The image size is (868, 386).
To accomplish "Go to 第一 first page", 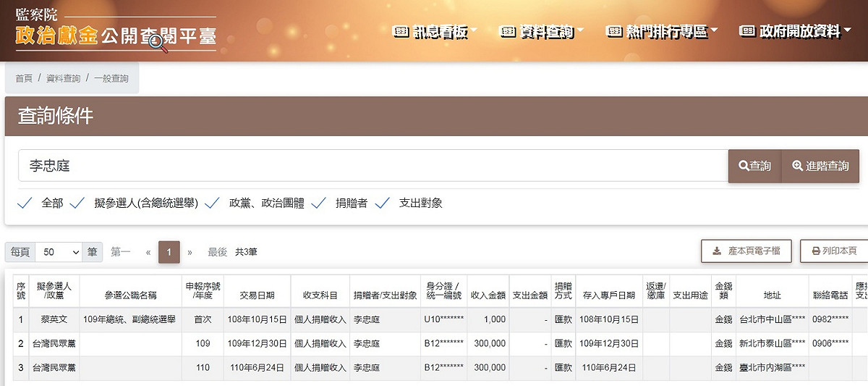I will pos(121,252).
